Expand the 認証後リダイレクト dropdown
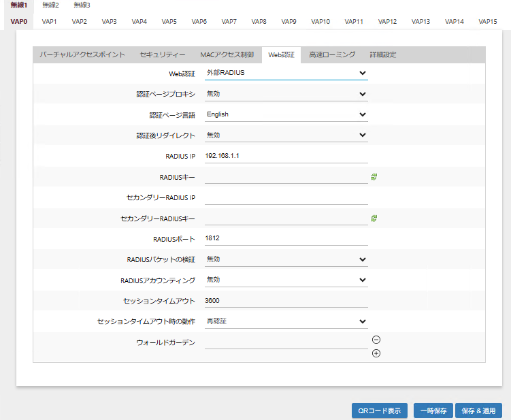Image resolution: width=511 pixels, height=420 pixels. point(286,135)
